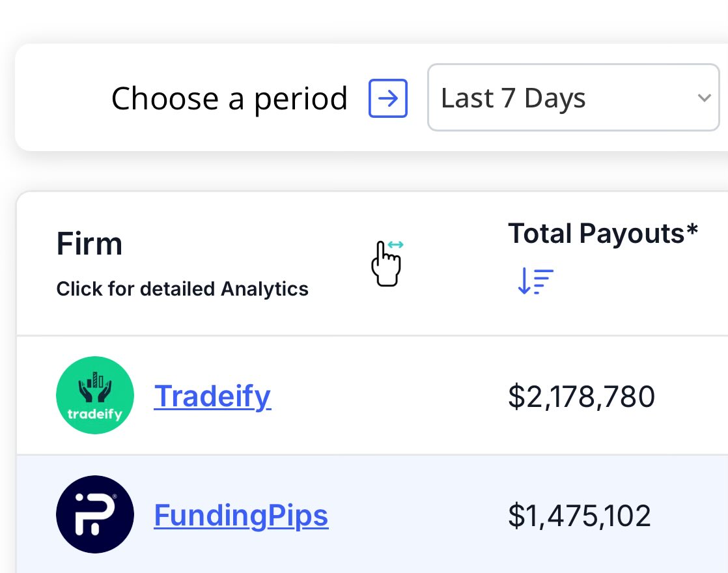Click the Tradeify green logo
The image size is (728, 573).
(x=95, y=395)
